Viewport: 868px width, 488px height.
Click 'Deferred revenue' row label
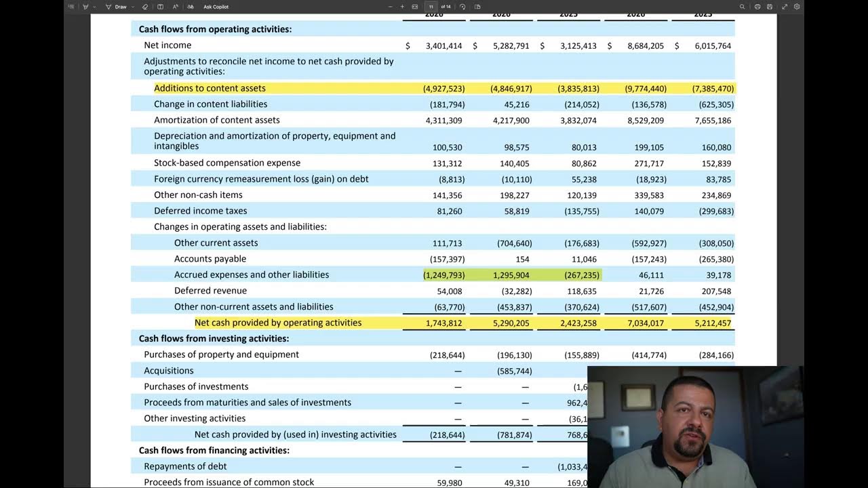tap(210, 291)
